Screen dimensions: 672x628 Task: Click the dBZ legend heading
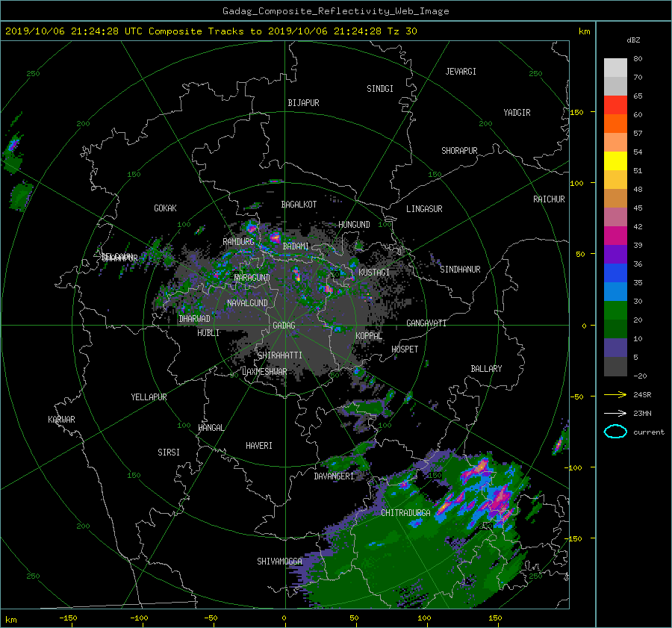[x=633, y=40]
